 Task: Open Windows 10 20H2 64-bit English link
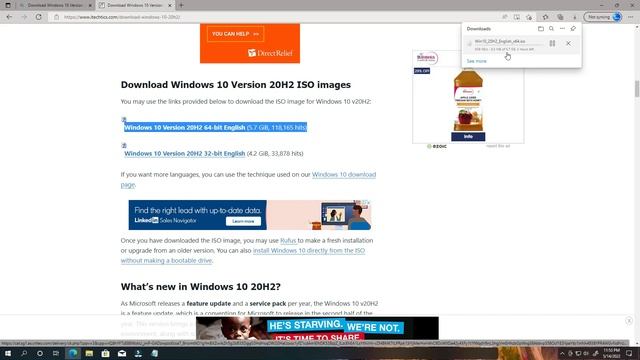point(184,127)
